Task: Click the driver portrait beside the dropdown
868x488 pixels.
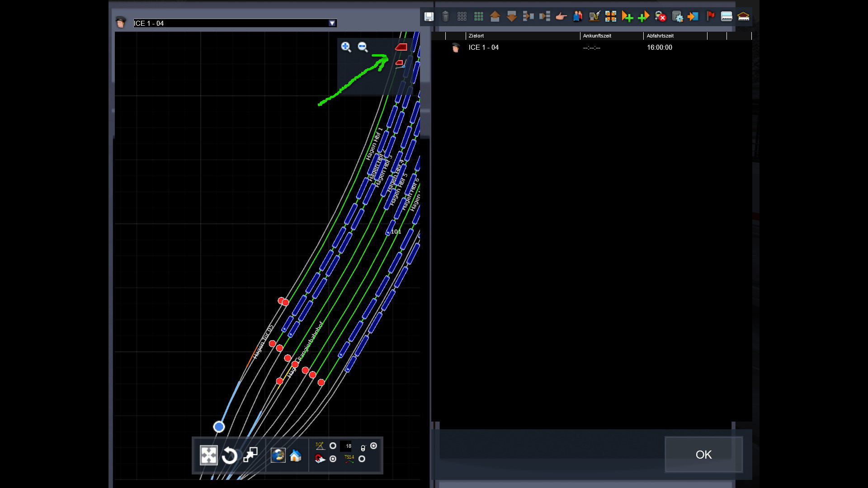Action: [121, 22]
